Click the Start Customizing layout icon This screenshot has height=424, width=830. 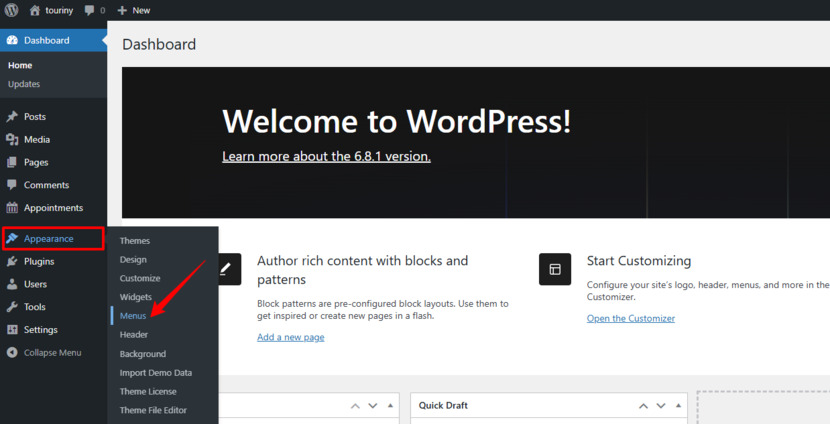pos(555,269)
